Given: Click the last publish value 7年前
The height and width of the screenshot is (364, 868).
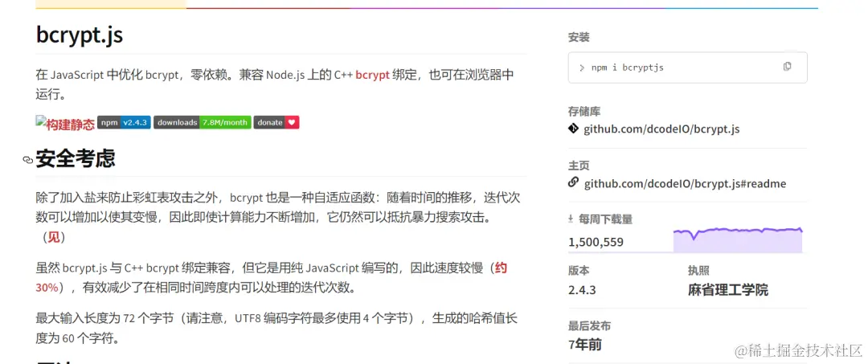Looking at the screenshot, I should click(x=585, y=345).
